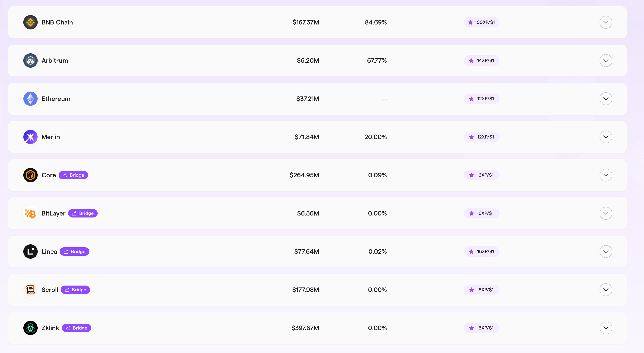Click the 0.00% percentage in BitLayer row

pyautogui.click(x=377, y=213)
